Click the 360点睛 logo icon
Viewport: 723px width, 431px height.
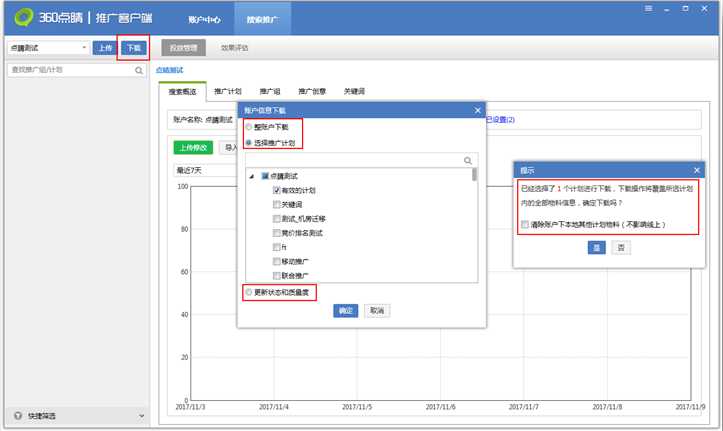tap(19, 19)
